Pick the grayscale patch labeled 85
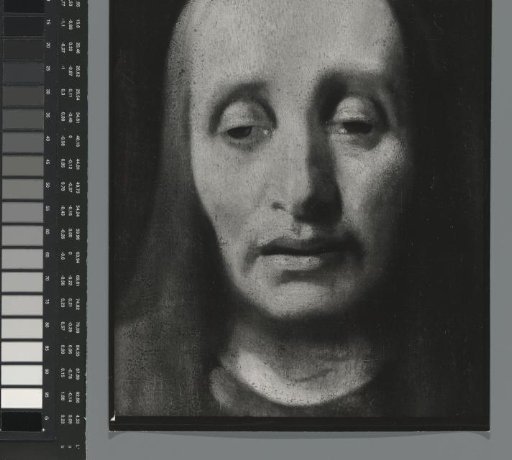Viewport: 512px width, 460px height. [22, 352]
